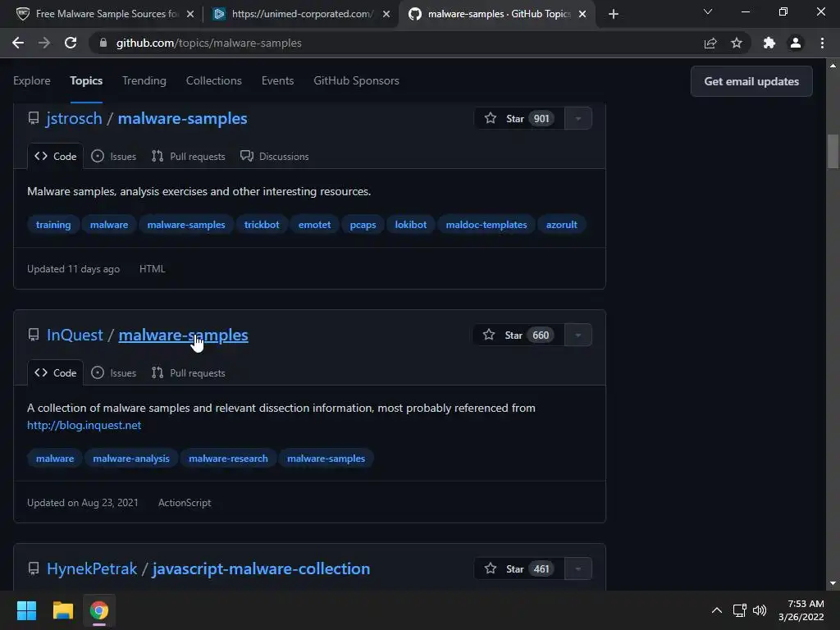Open Code tab of InQuest repo
The image size is (840, 630).
click(55, 373)
